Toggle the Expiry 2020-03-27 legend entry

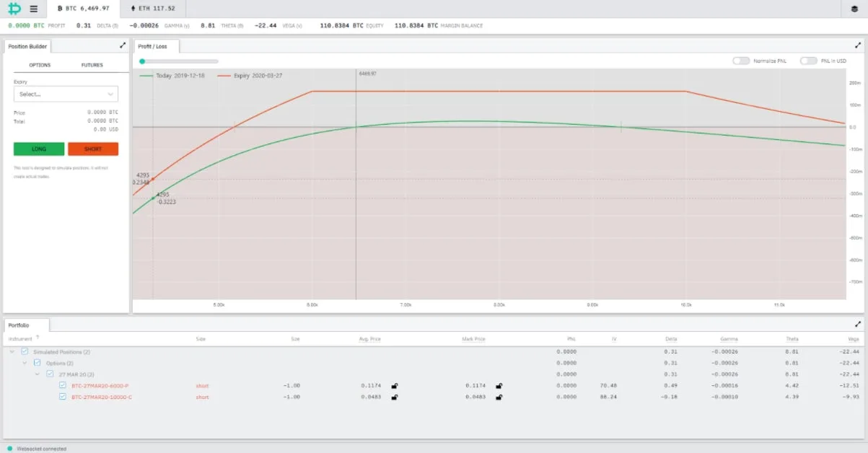[250, 75]
